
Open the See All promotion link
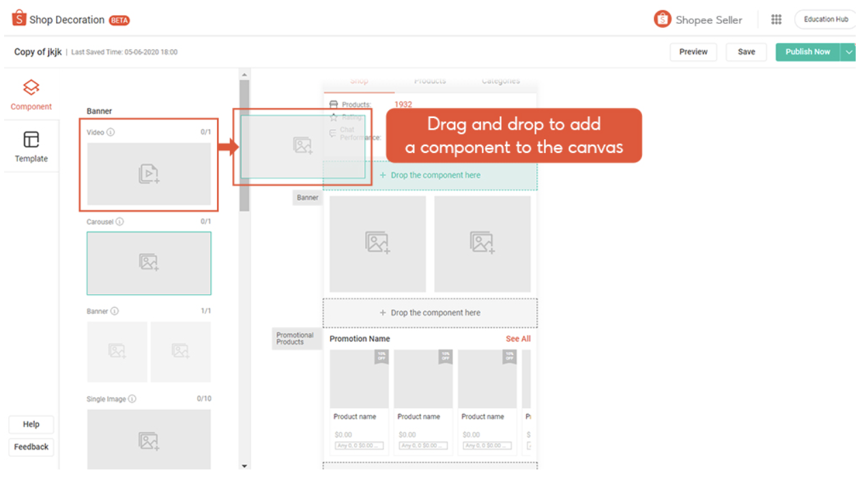tap(518, 339)
